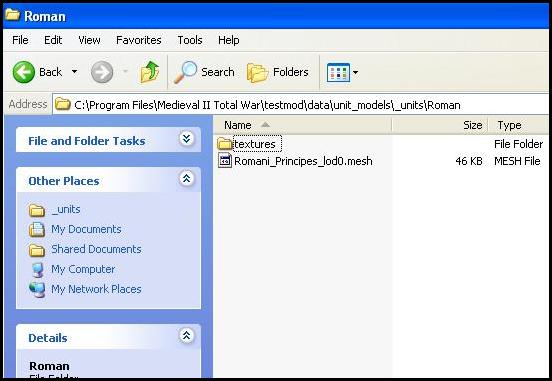552x381 pixels.
Task: Sort by the Size column header
Action: coord(440,125)
